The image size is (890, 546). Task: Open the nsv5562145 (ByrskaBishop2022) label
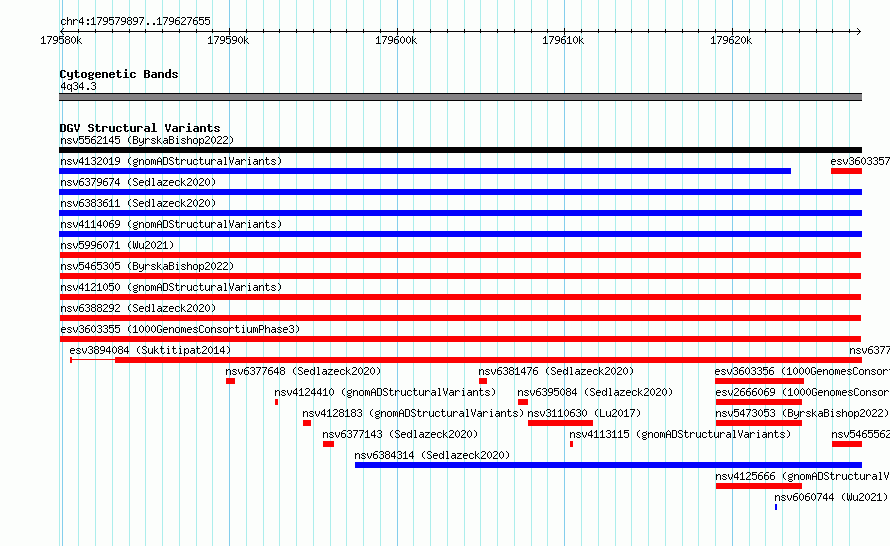(147, 140)
